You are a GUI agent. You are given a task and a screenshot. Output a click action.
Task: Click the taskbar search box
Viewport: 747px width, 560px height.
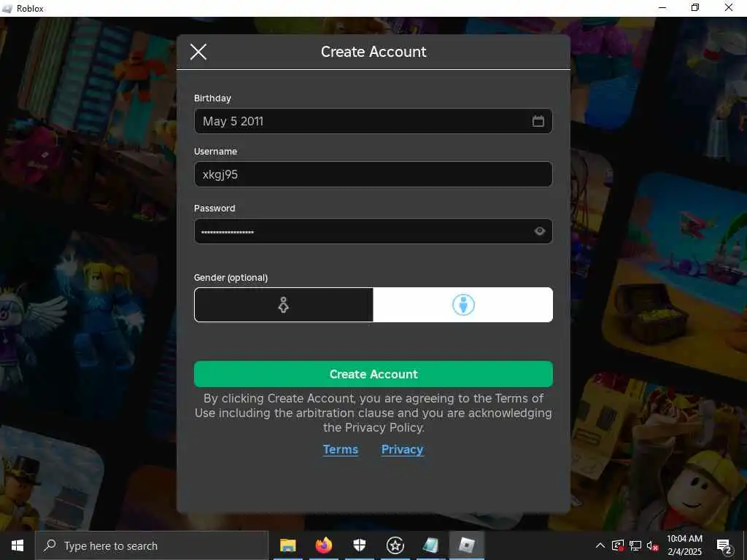(x=152, y=545)
